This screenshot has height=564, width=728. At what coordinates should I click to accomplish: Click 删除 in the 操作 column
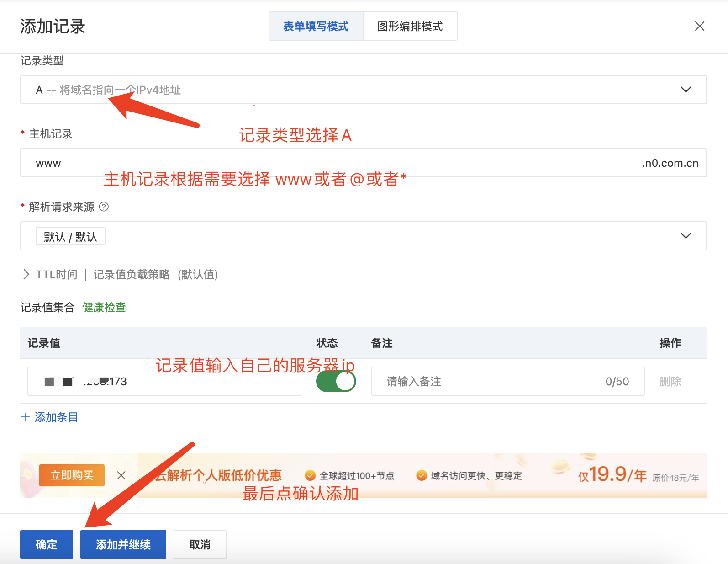[670, 382]
